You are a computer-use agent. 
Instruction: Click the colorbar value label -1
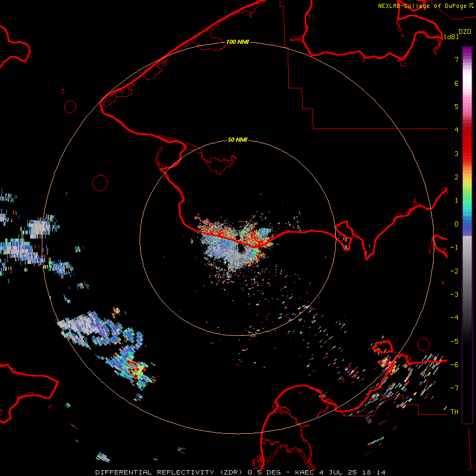[454, 248]
